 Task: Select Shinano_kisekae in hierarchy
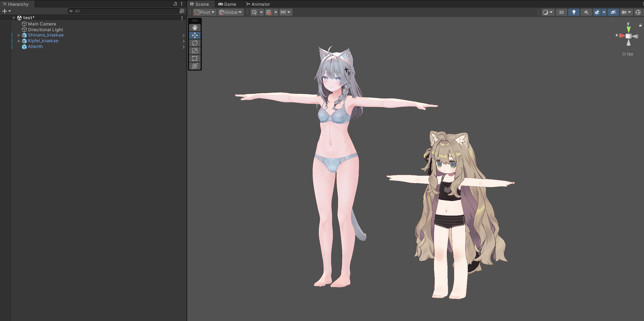point(46,35)
